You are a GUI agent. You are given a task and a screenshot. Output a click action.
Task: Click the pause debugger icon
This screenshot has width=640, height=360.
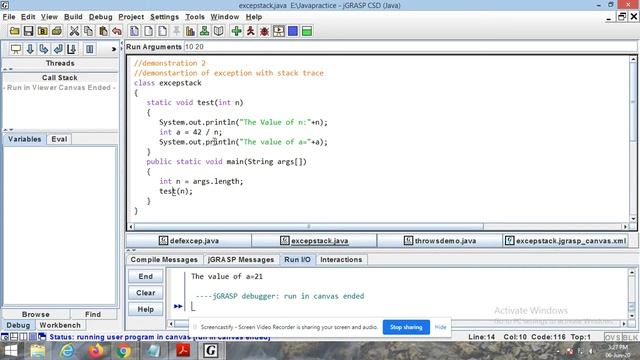click(x=89, y=49)
